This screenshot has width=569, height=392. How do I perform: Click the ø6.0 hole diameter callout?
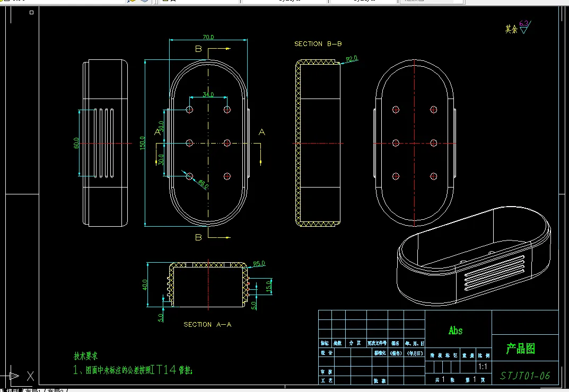pos(203,184)
